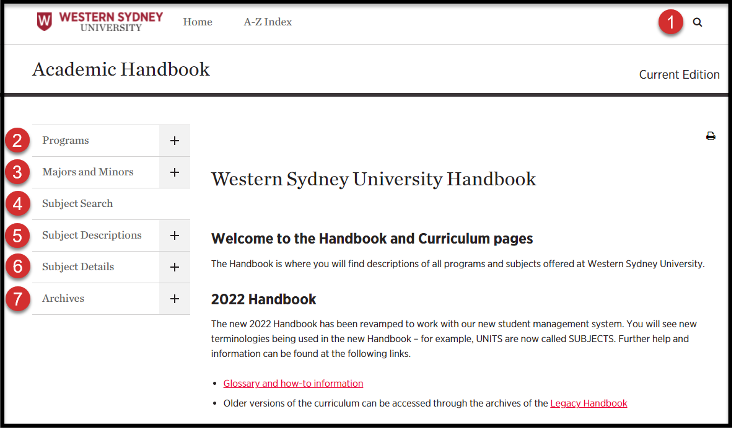732x428 pixels.
Task: Open the A-Z Index menu item
Action: point(267,22)
